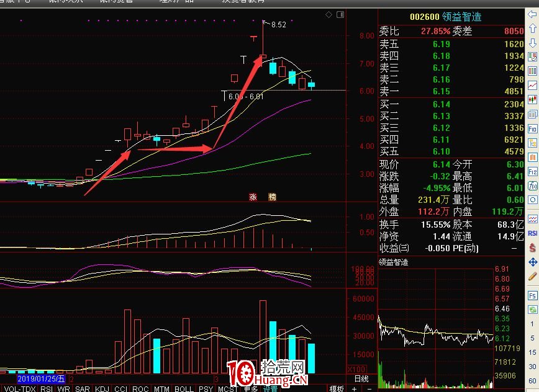Click the F12 trading icon
Viewport: 539px width, 392px height.
[x=532, y=172]
